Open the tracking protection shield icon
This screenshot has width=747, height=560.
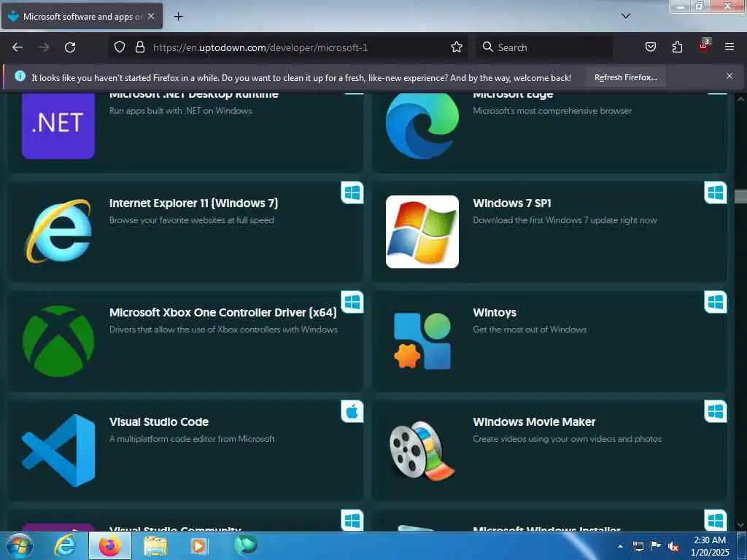click(x=120, y=47)
